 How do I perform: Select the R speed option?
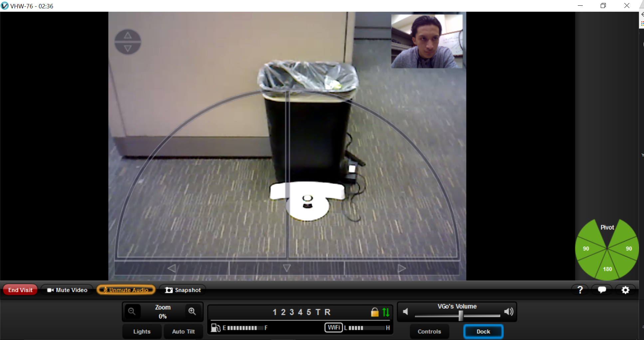tap(327, 312)
